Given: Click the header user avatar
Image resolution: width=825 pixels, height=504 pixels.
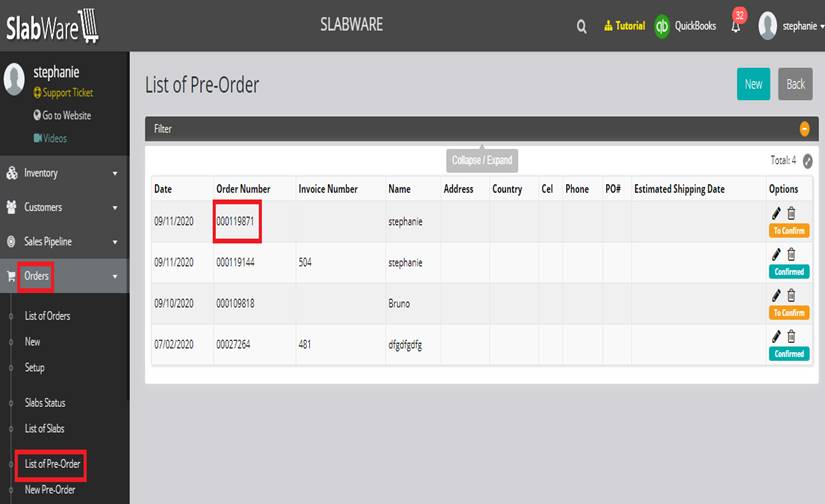Looking at the screenshot, I should pyautogui.click(x=768, y=26).
